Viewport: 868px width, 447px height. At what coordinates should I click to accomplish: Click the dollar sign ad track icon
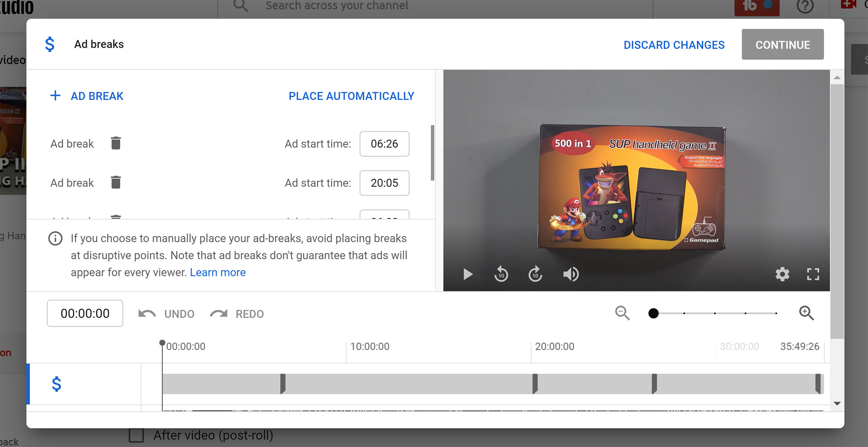tap(57, 384)
